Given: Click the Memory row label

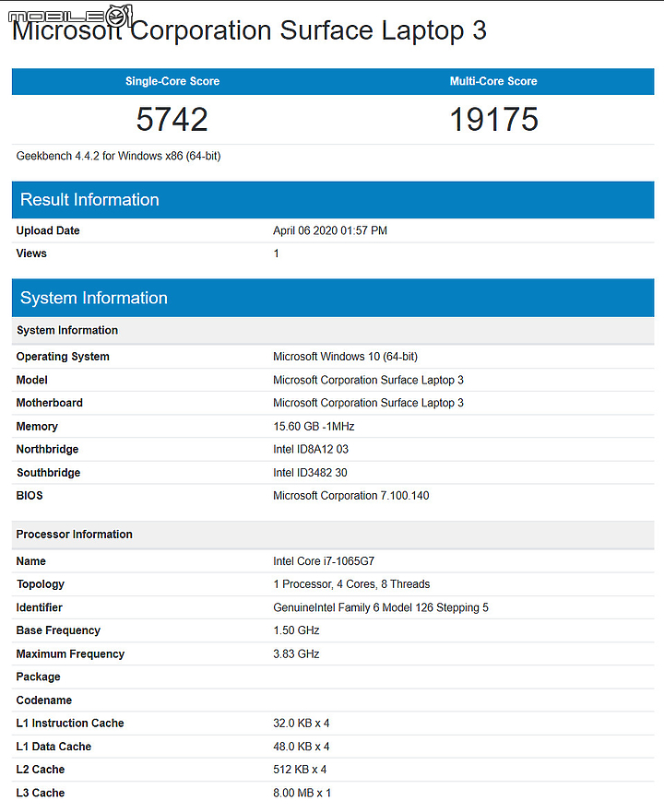Looking at the screenshot, I should pyautogui.click(x=37, y=426).
